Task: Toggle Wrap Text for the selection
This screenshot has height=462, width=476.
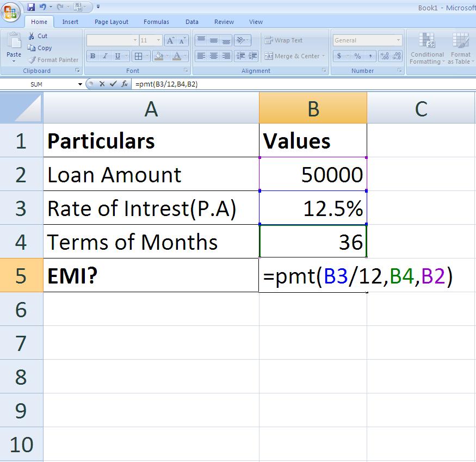Action: click(x=283, y=40)
